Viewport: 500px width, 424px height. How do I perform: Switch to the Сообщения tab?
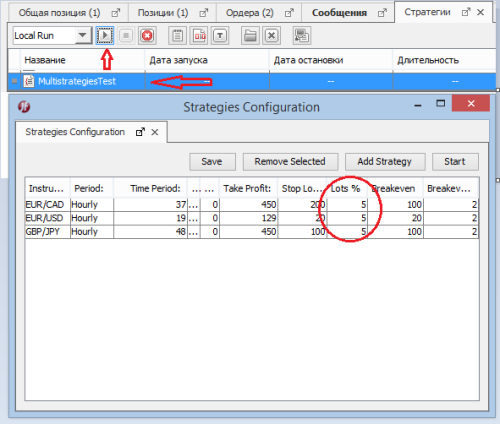[339, 13]
